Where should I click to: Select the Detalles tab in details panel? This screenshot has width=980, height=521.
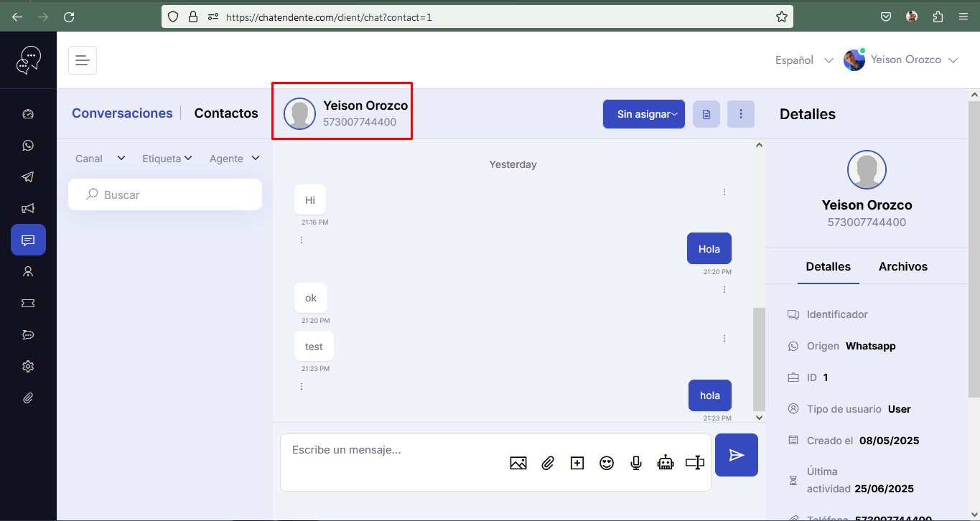pyautogui.click(x=829, y=267)
